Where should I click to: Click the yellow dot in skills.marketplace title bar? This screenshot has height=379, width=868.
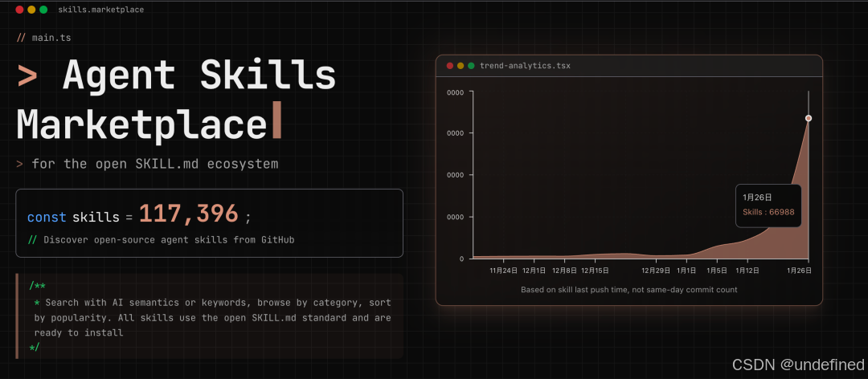pos(31,10)
